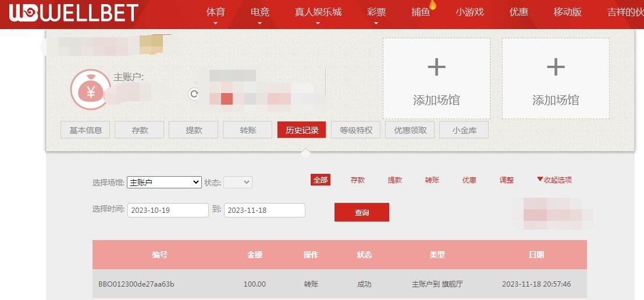The width and height of the screenshot is (644, 300).
Task: Switch to 等级特权 tab
Action: click(x=355, y=130)
